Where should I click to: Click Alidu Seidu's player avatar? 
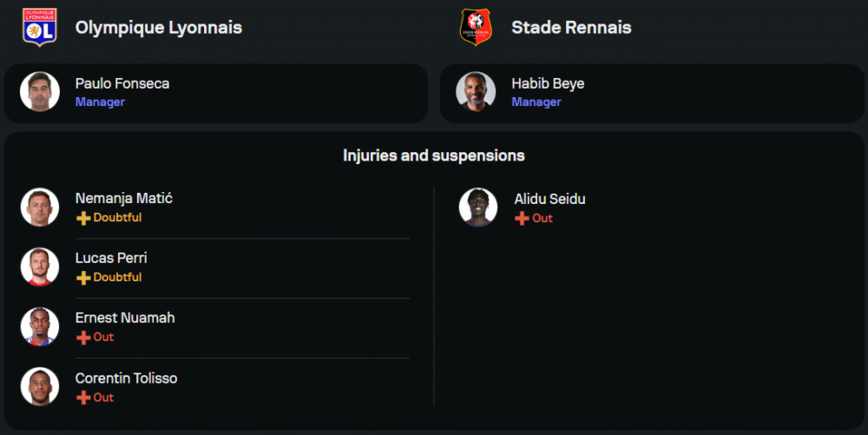coord(478,208)
